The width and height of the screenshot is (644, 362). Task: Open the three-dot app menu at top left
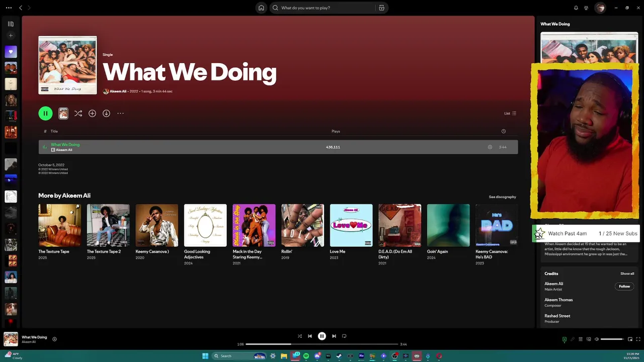click(x=9, y=8)
